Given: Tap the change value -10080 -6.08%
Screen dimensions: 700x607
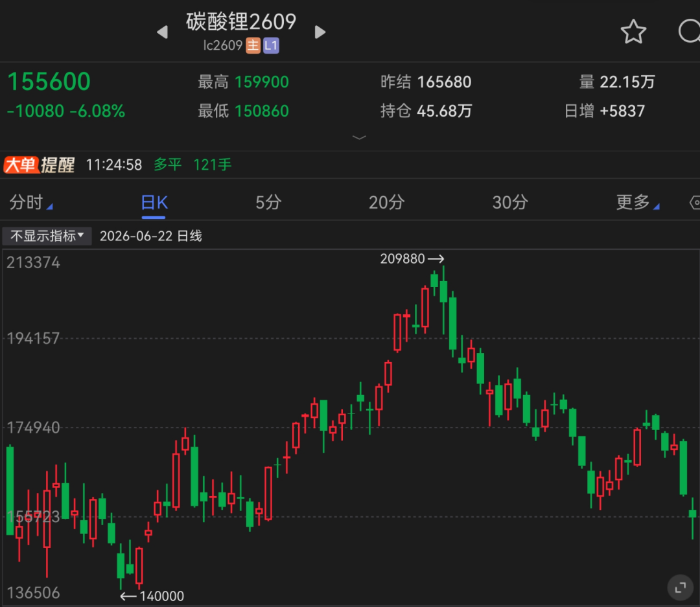Looking at the screenshot, I should [66, 111].
